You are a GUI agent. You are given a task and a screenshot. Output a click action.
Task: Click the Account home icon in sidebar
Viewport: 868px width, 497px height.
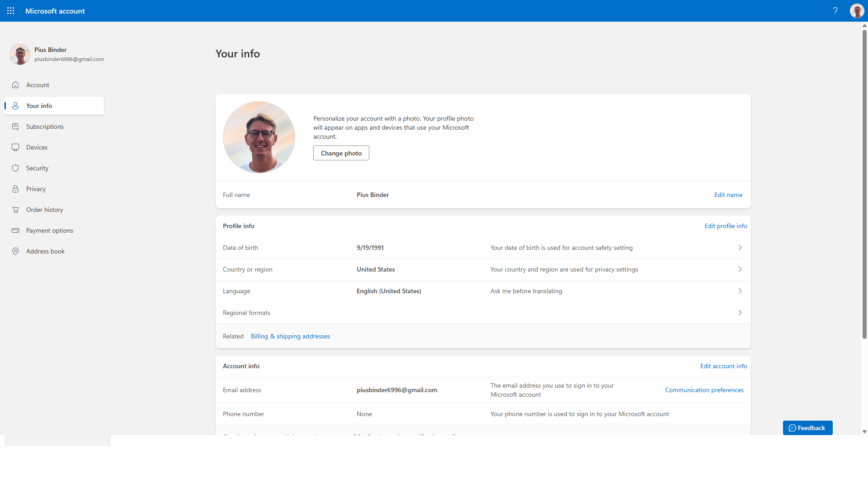(x=15, y=85)
